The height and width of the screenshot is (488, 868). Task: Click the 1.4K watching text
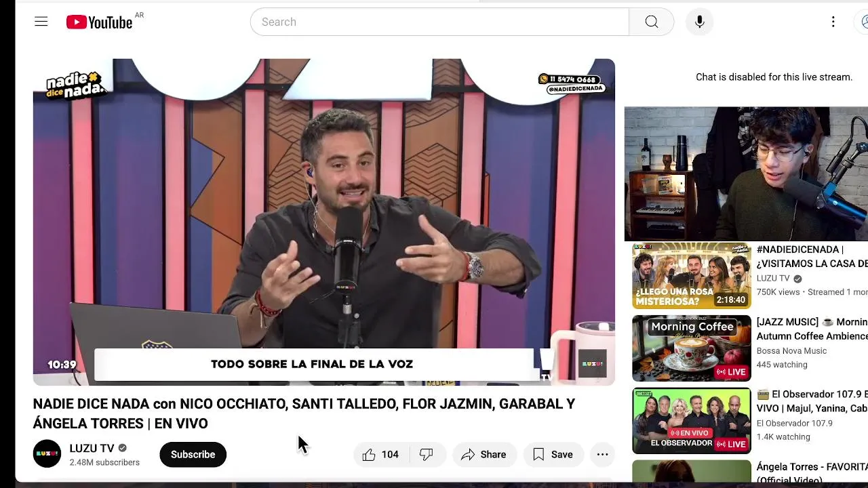point(783,437)
